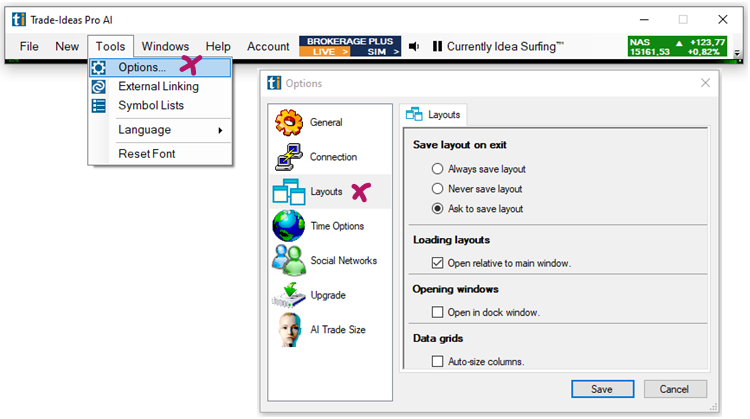Screen dimensions: 750x419
Task: Select the Always save layout radio button
Action: pos(437,169)
